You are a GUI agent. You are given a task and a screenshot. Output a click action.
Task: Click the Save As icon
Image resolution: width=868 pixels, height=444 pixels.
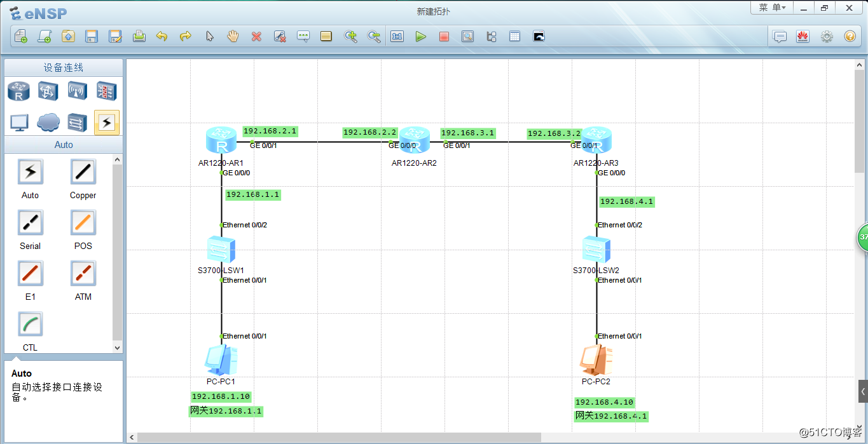[x=115, y=36]
